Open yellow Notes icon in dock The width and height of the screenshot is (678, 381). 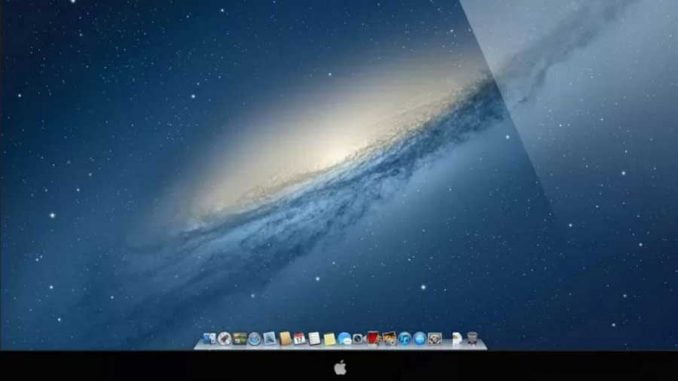coord(329,339)
